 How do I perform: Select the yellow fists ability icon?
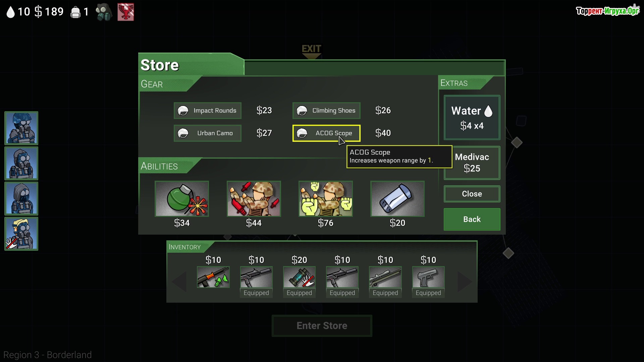325,199
